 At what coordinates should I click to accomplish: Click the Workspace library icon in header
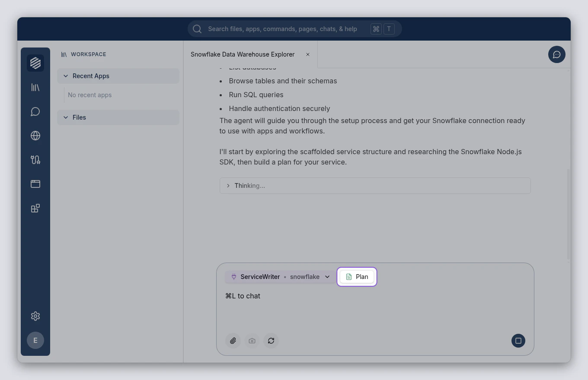point(64,54)
